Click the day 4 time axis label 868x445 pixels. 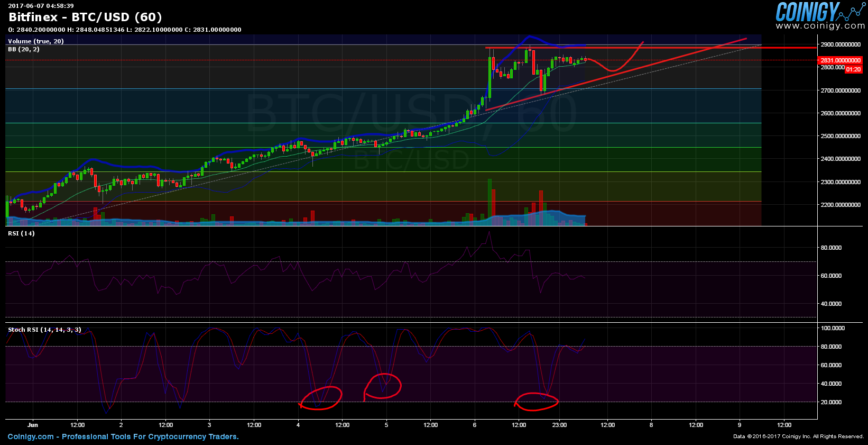(298, 425)
